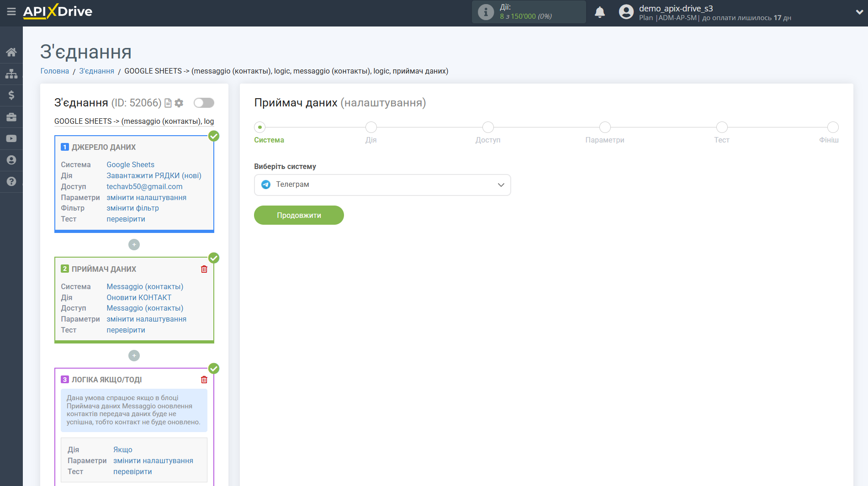The image size is (868, 486).
Task: Open the З'єднання breadcrumb link
Action: (96, 71)
